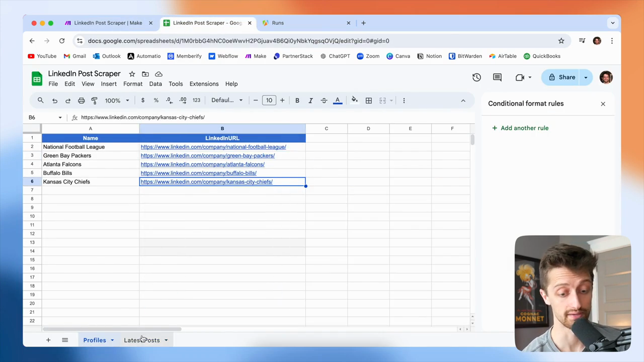Click Add another rule
This screenshot has width=644, height=362.
point(520,128)
